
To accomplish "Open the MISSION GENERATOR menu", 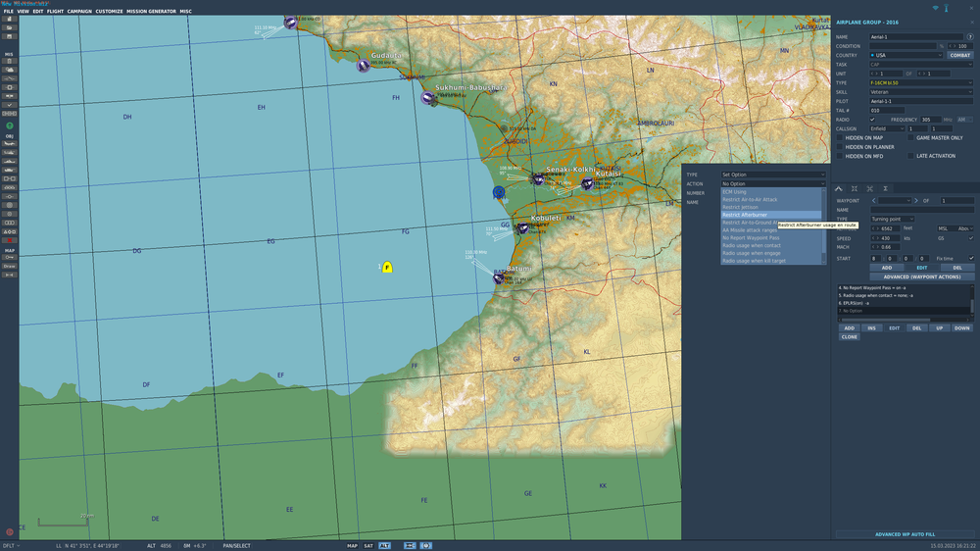I will click(x=151, y=11).
